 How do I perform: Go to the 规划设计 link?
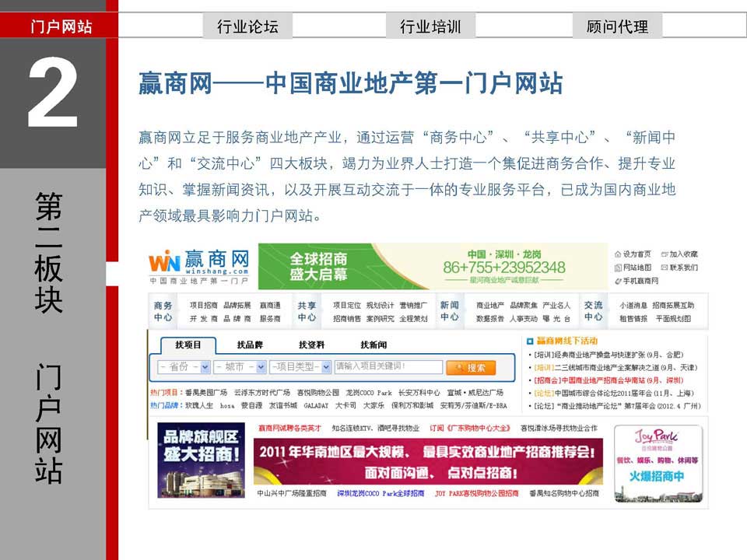point(381,305)
